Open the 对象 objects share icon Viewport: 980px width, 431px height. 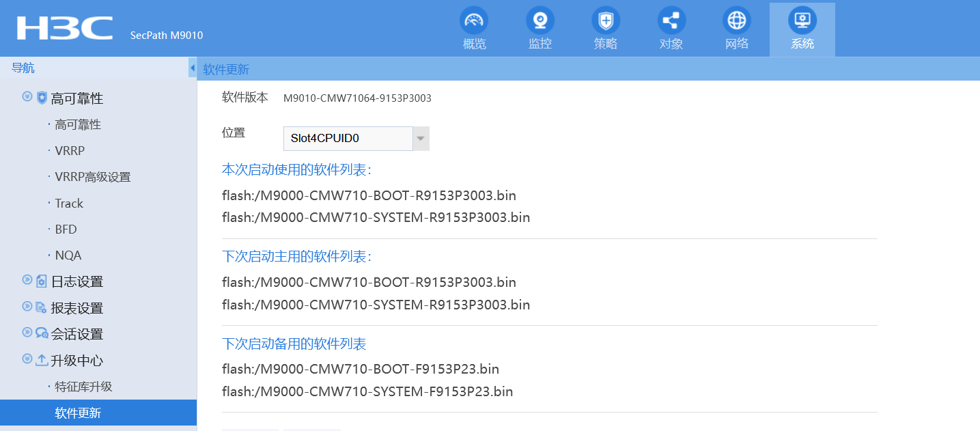tap(671, 20)
